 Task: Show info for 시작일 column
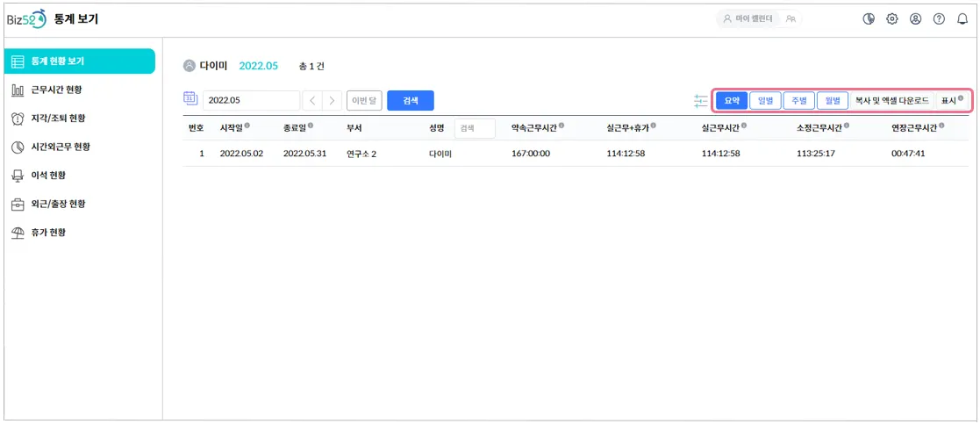click(247, 126)
